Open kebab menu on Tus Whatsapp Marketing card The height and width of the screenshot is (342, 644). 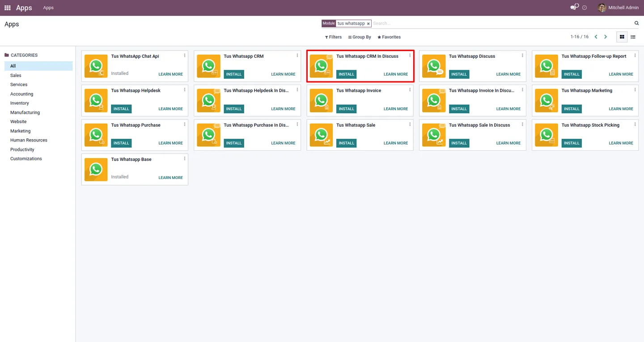[635, 90]
